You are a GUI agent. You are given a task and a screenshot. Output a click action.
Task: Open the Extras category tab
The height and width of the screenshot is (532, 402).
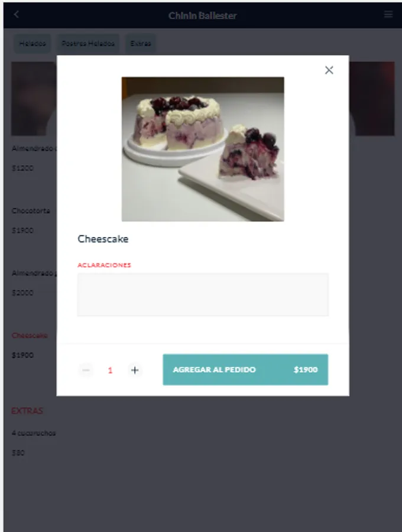coord(141,43)
